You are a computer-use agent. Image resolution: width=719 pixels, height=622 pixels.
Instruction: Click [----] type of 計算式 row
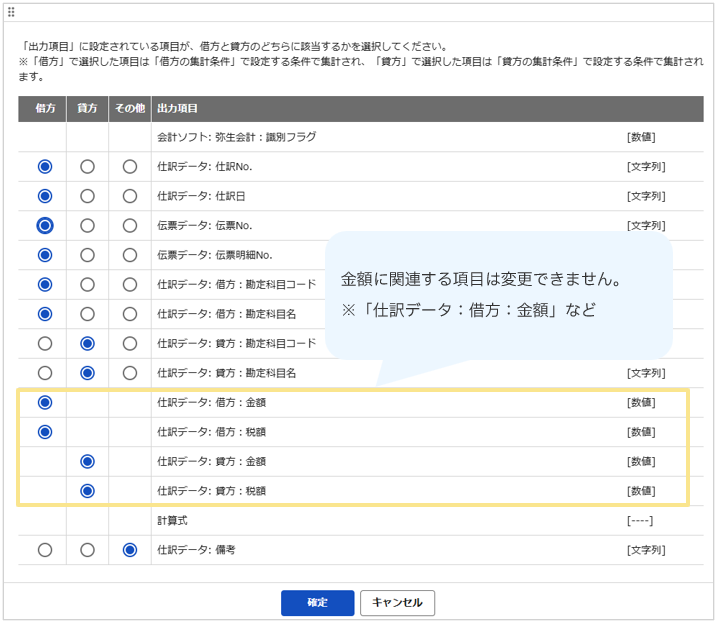640,521
